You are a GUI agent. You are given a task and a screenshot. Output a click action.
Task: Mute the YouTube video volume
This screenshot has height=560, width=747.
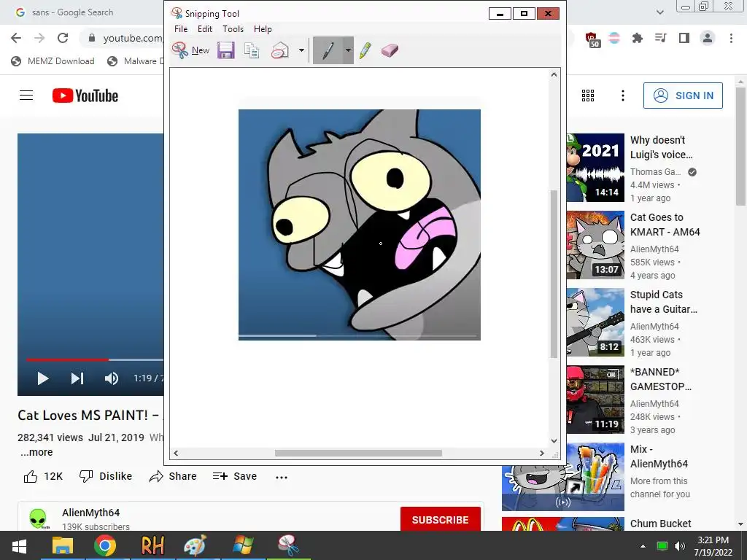coord(112,378)
